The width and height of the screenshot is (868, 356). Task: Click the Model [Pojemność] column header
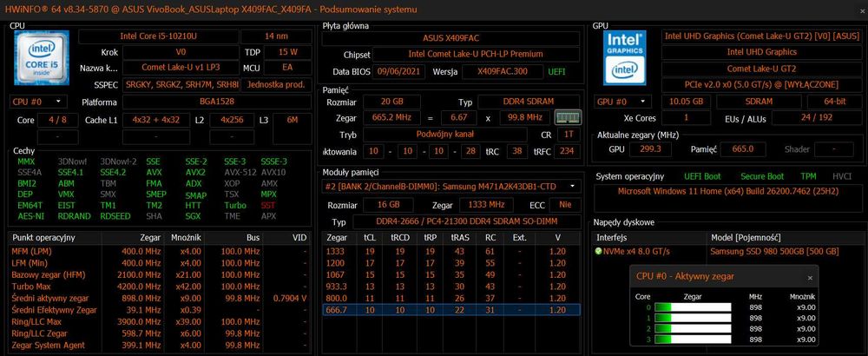pyautogui.click(x=785, y=238)
